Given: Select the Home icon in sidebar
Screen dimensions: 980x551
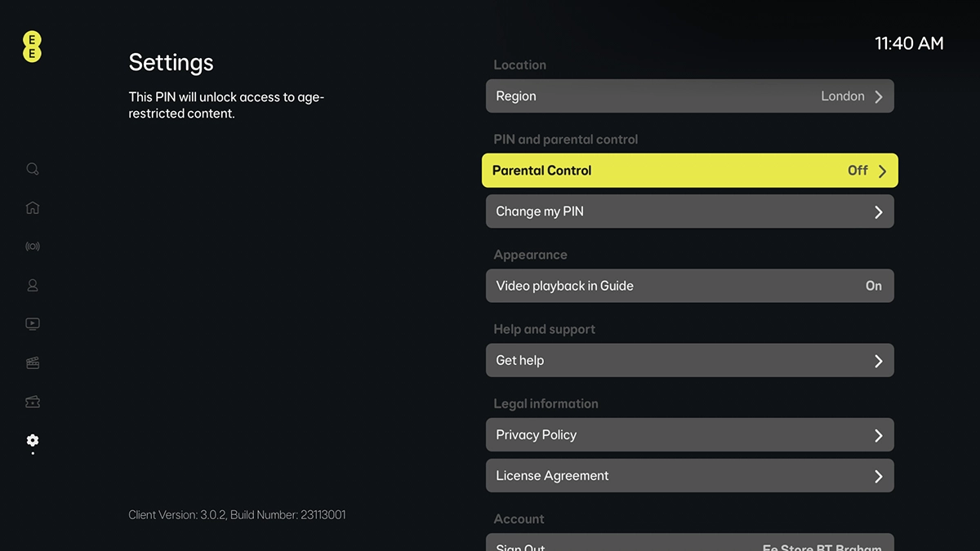Looking at the screenshot, I should (x=32, y=207).
